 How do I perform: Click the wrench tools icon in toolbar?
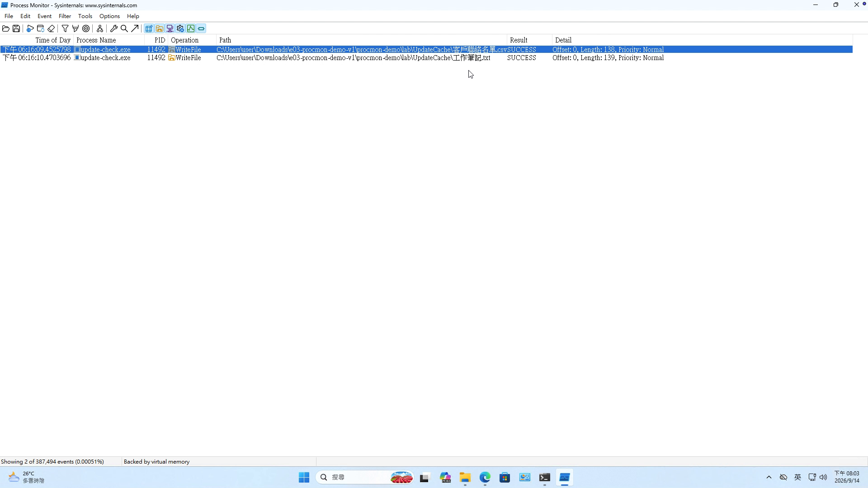click(114, 28)
